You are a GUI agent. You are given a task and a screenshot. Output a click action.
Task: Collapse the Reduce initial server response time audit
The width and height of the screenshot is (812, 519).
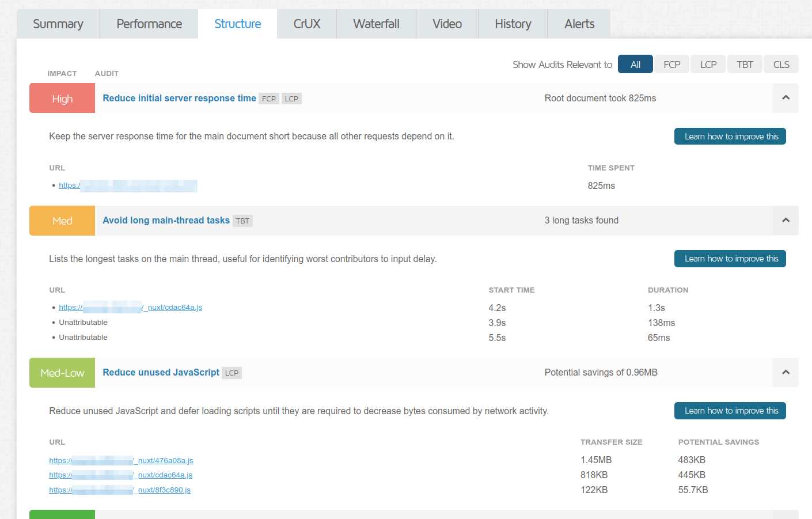[x=786, y=98]
